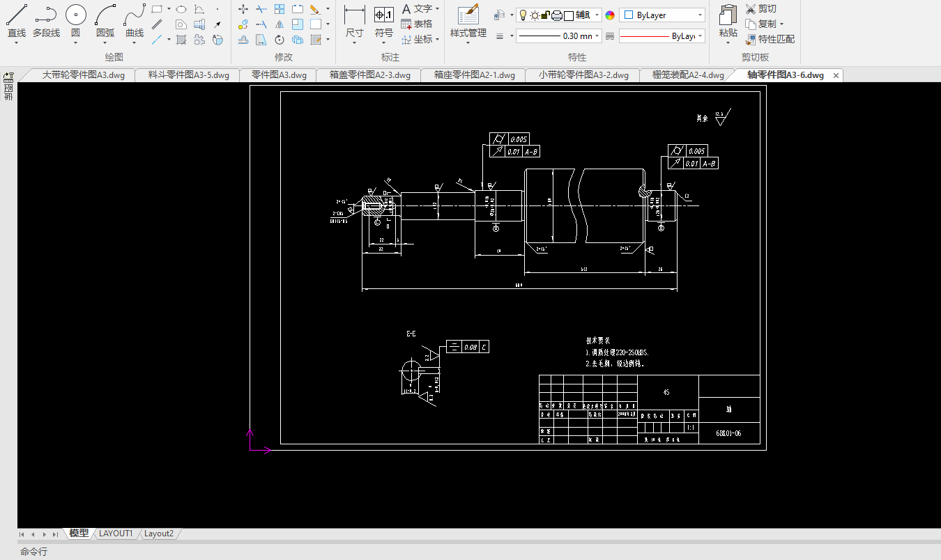Screen dimensions: 941x560
Task: Toggle the layer lock padlock icon
Action: point(546,15)
